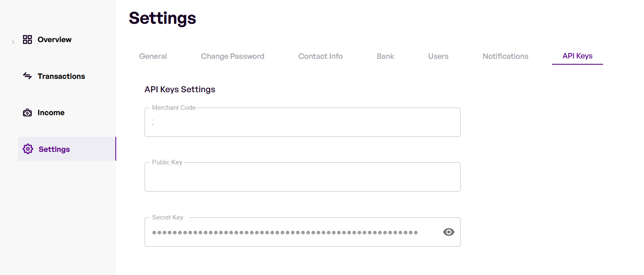Expand sidebar using small chevron arrow
This screenshot has height=275, width=644.
tap(13, 42)
